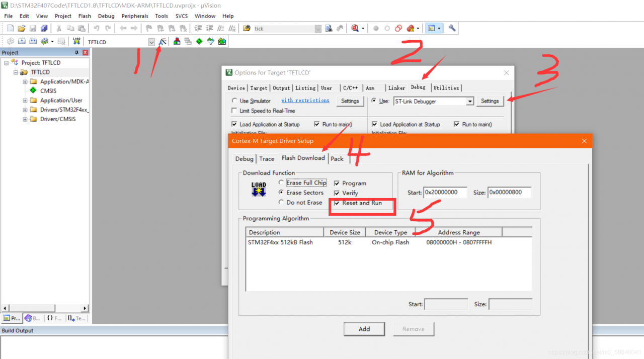Expand the Application/MDK-A folder

25,81
